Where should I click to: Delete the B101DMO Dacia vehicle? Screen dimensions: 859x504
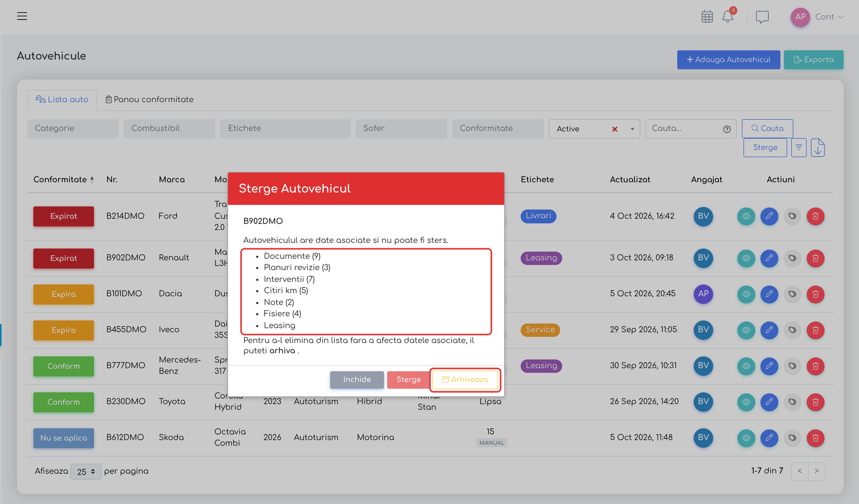[816, 294]
